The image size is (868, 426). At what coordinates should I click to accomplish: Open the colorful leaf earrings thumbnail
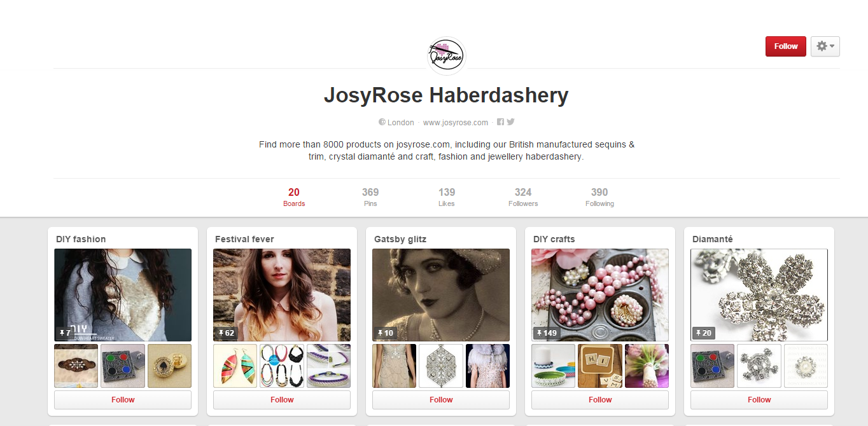235,366
